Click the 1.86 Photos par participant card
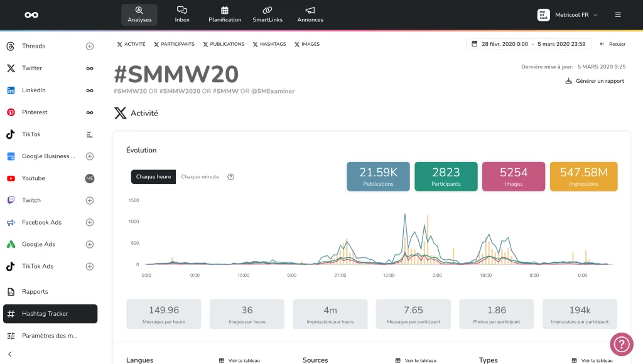Image resolution: width=643 pixels, height=364 pixels. click(497, 314)
